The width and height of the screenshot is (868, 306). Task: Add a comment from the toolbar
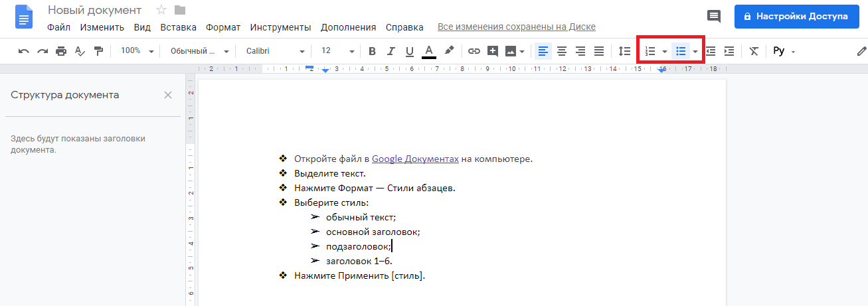[x=493, y=51]
